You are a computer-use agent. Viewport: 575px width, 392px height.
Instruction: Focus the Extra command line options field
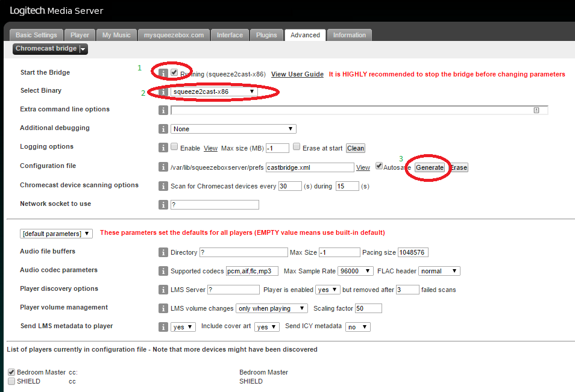click(x=359, y=110)
